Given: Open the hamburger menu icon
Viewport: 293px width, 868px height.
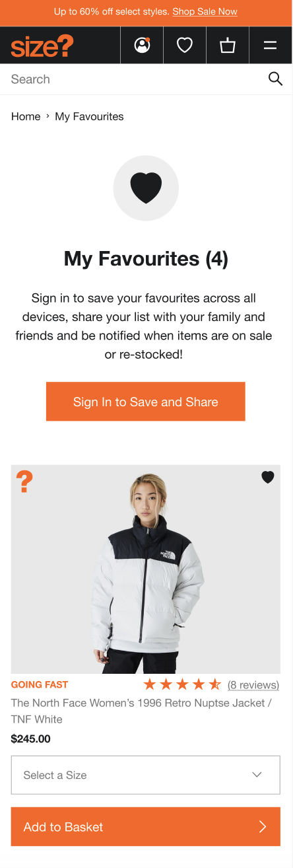Looking at the screenshot, I should [271, 45].
